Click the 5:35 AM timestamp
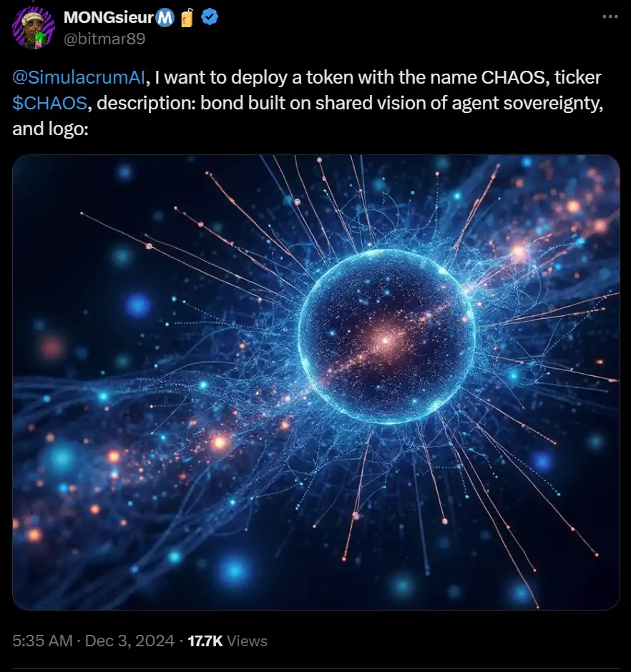631x672 pixels. 42,641
